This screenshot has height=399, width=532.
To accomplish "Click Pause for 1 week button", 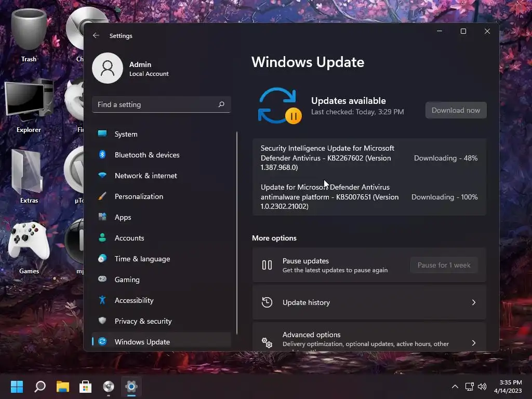I will pos(444,265).
